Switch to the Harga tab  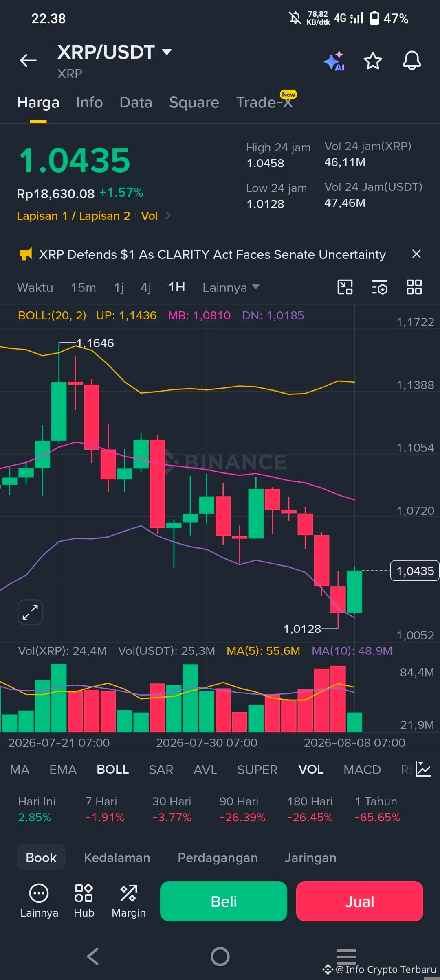click(38, 103)
